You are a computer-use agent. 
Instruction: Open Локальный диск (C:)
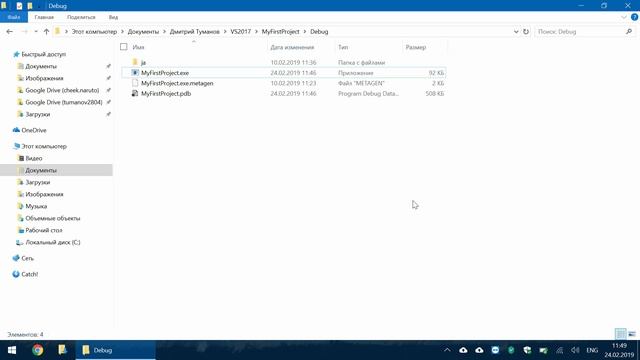[53, 242]
